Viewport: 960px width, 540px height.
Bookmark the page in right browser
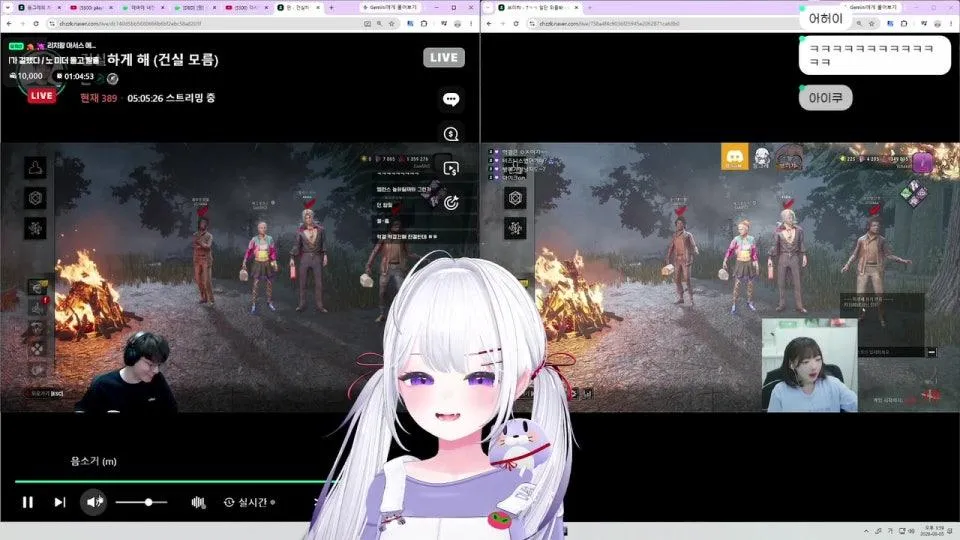[x=872, y=23]
